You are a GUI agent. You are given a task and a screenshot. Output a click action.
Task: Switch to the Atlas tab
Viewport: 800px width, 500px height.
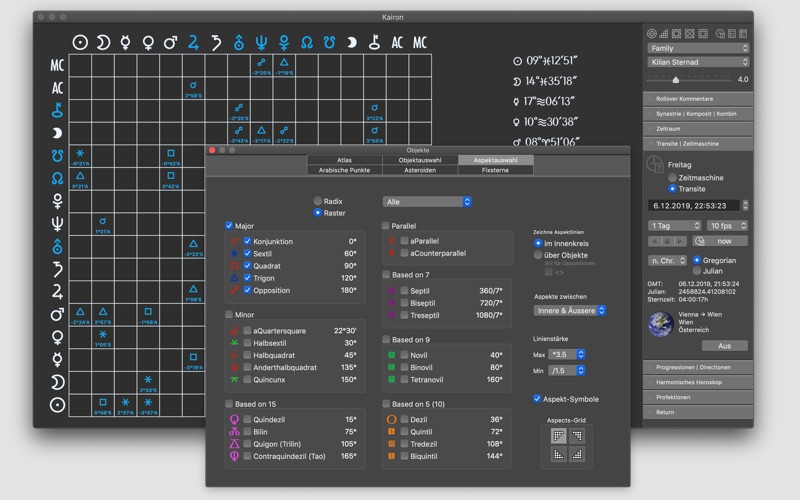coord(344,160)
